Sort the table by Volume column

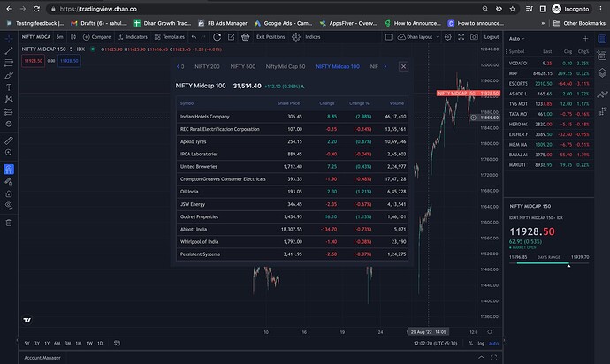pyautogui.click(x=397, y=103)
